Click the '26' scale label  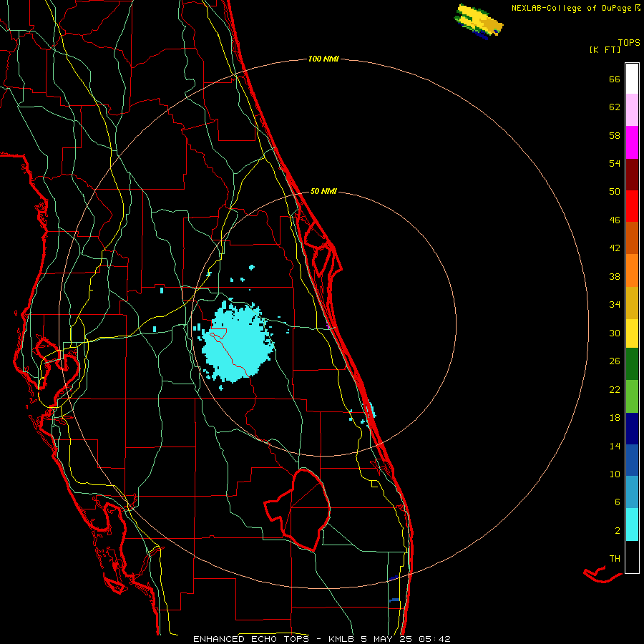click(615, 361)
